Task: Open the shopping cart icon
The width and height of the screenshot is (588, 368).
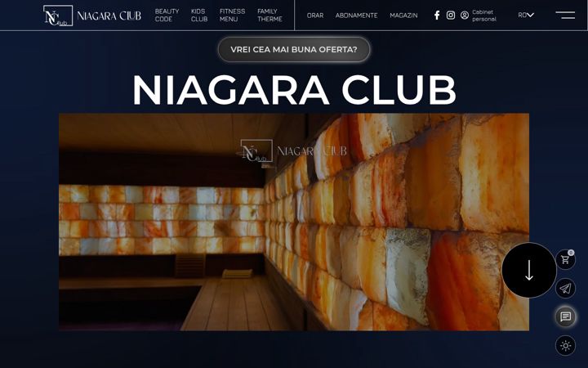Action: click(x=565, y=259)
